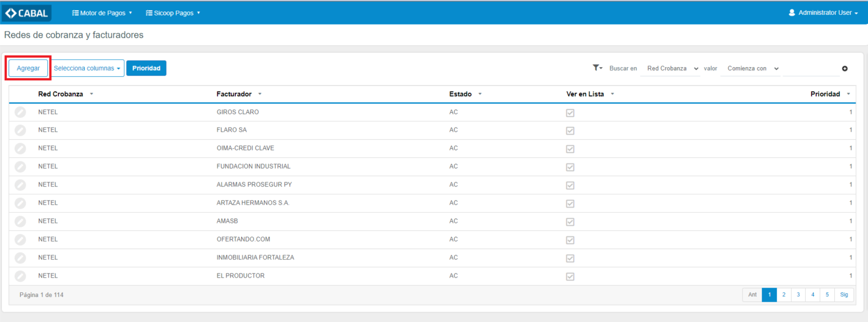Click GIROS CLARO facturador cell

[x=238, y=112]
